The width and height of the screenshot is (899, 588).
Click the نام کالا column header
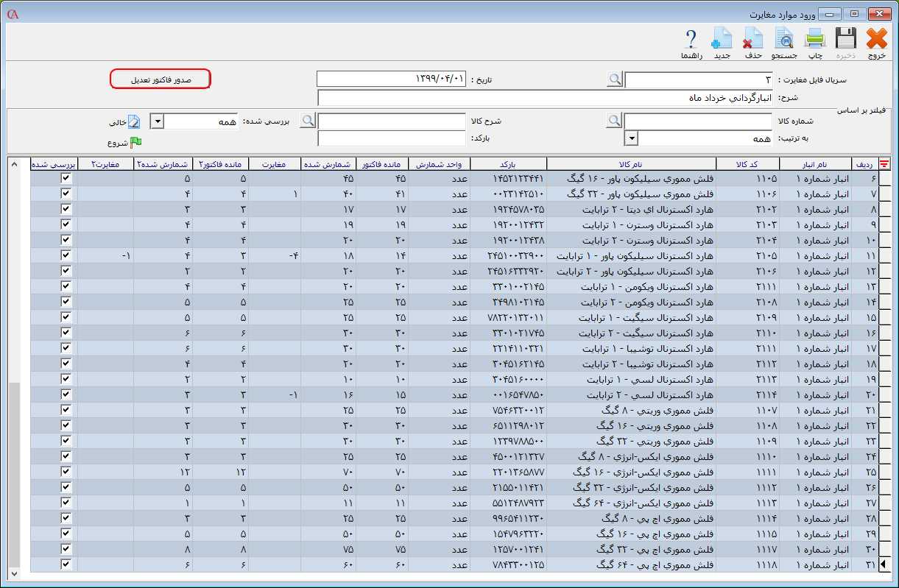(631, 163)
